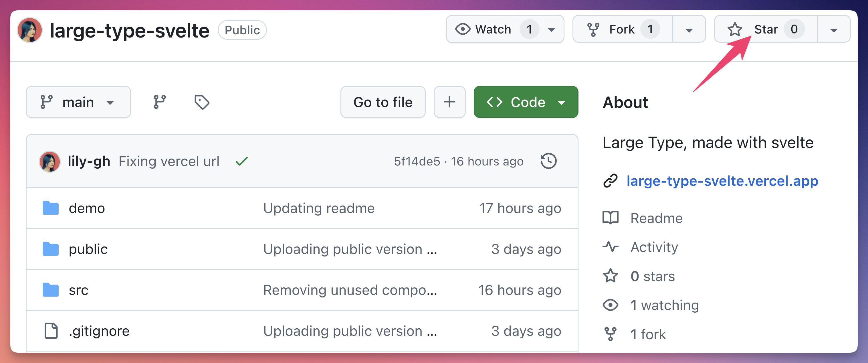This screenshot has width=868, height=363.
Task: Click the angle brackets icon in the Code button
Action: 494,102
